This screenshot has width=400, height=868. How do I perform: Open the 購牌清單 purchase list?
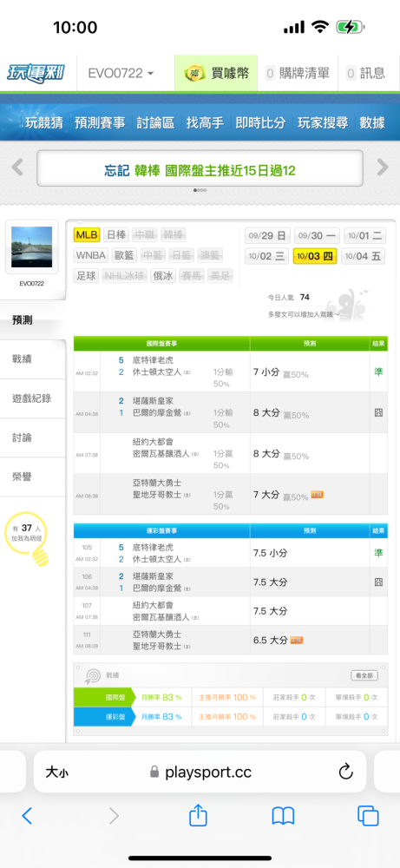(x=297, y=73)
